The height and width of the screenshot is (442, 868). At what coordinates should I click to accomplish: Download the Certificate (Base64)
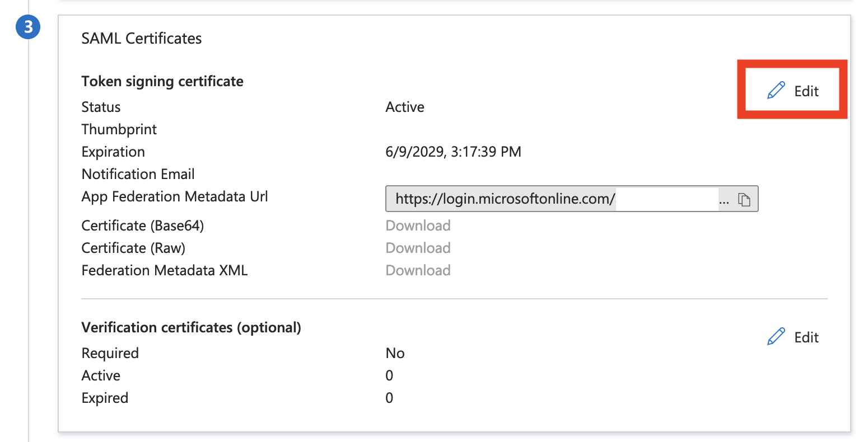pos(418,225)
